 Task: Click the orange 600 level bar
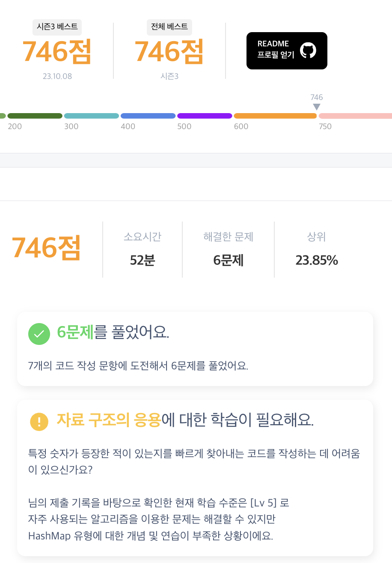tap(275, 116)
